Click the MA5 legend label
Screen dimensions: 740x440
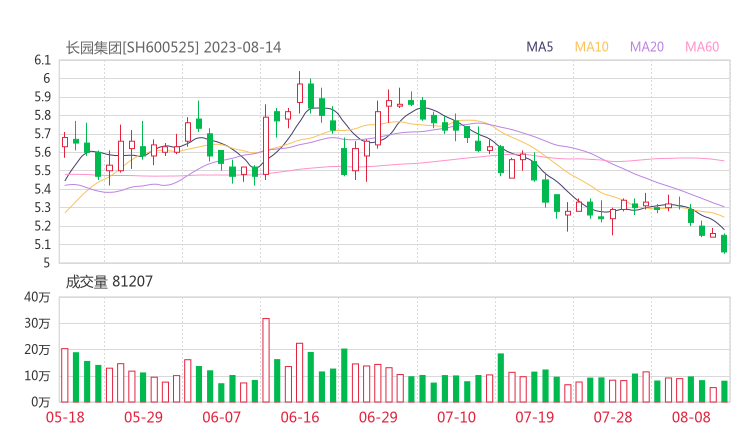click(539, 47)
